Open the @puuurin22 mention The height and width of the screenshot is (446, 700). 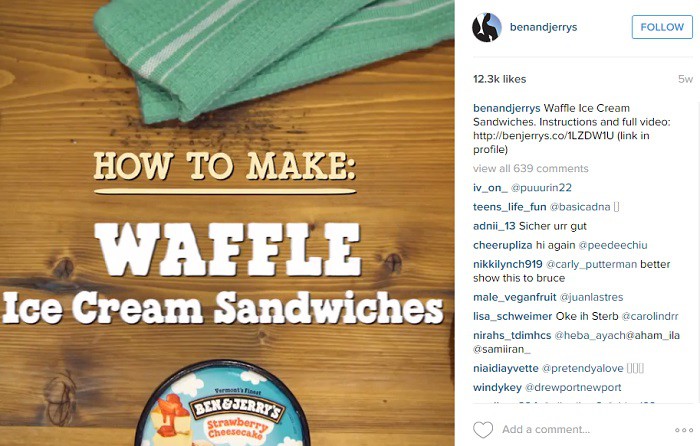coord(541,188)
